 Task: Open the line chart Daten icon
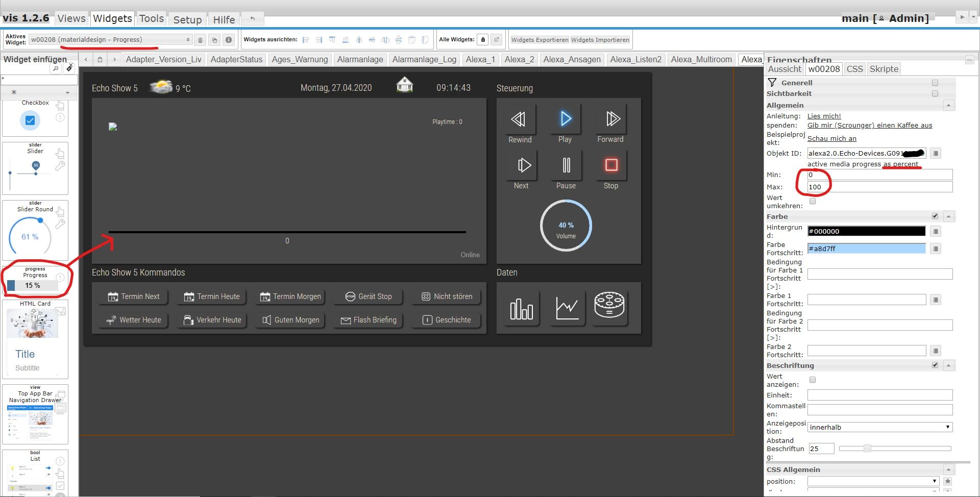(x=567, y=308)
